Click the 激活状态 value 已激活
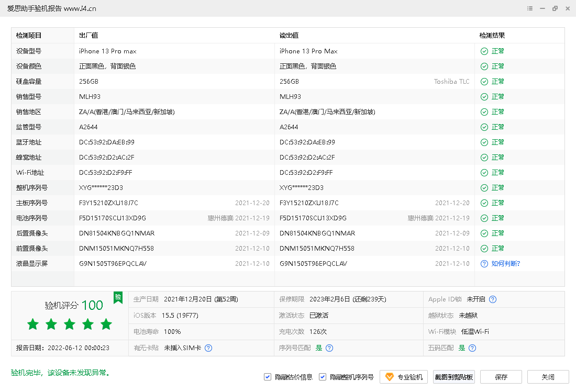The image size is (576, 392). 319,315
